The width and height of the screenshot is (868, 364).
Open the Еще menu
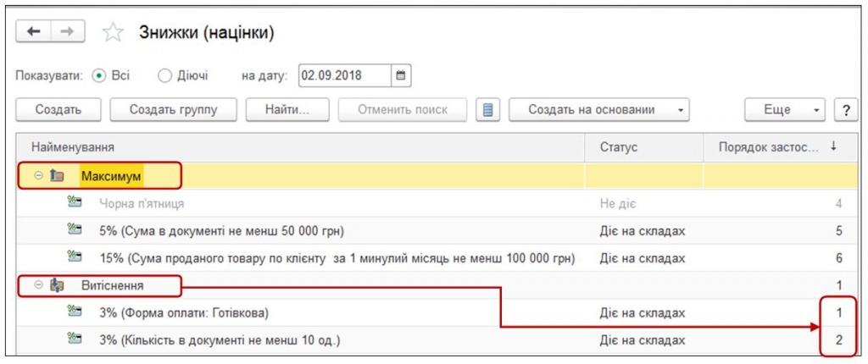784,110
